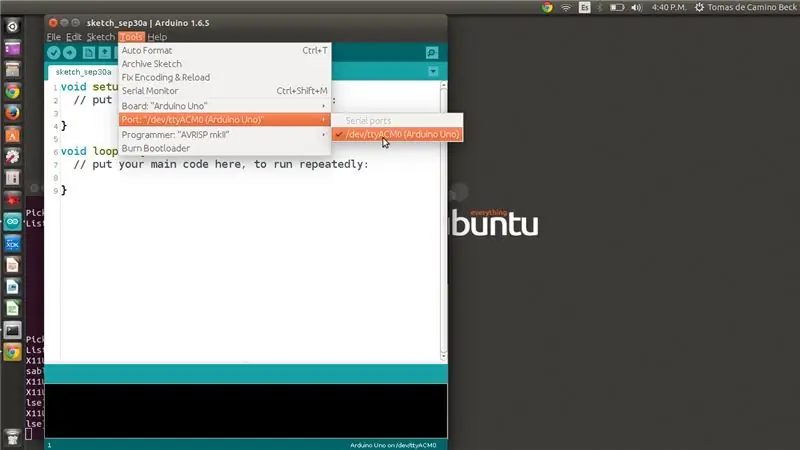Screen dimensions: 800x450
Task: Click inside the black console output area
Action: [x=246, y=411]
